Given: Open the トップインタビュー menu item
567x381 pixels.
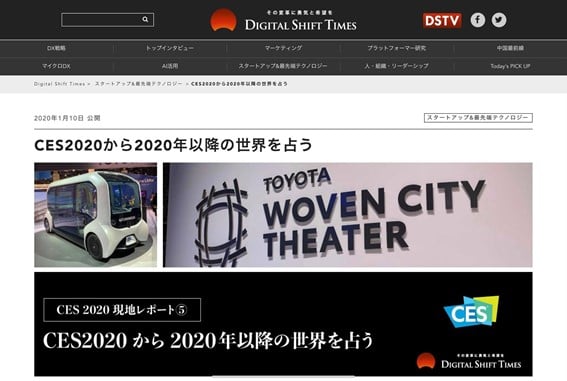Looking at the screenshot, I should (170, 48).
